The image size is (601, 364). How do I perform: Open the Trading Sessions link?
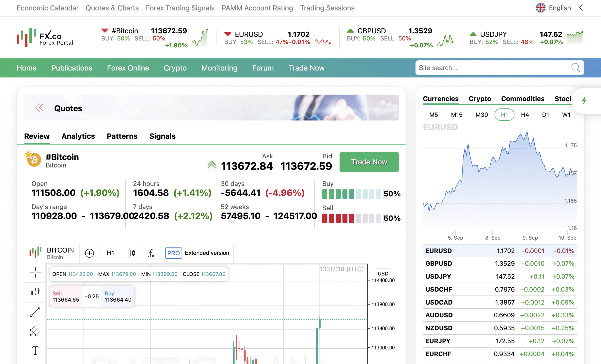327,8
